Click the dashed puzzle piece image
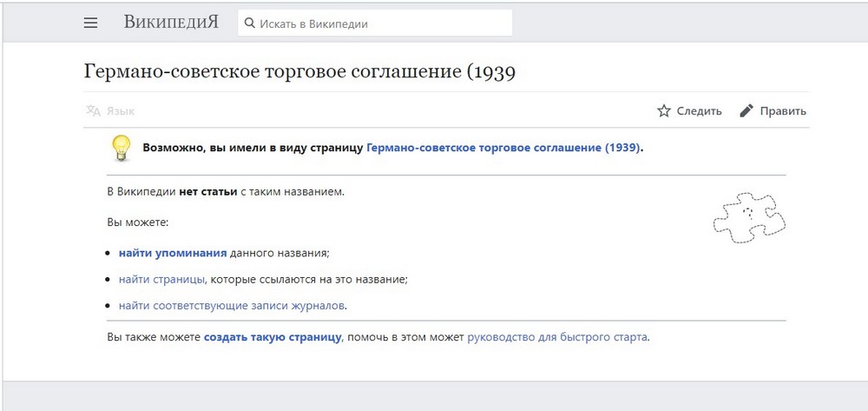This screenshot has width=868, height=411. pyautogui.click(x=749, y=218)
